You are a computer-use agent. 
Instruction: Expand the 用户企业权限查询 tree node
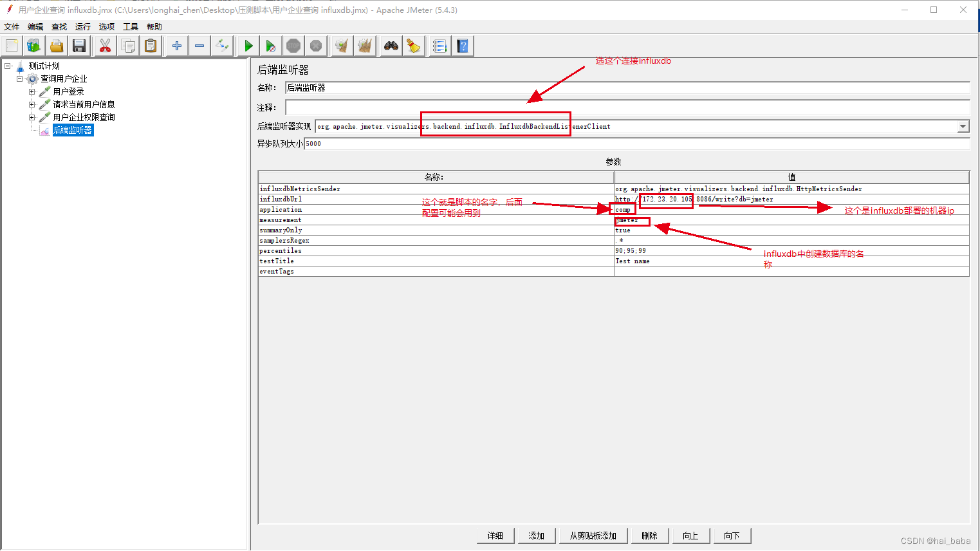[32, 117]
